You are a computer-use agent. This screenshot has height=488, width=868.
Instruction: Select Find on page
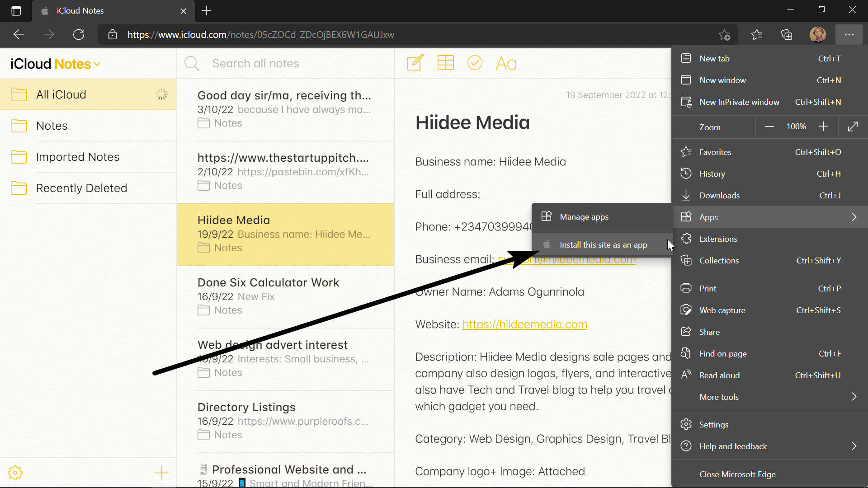(x=770, y=353)
